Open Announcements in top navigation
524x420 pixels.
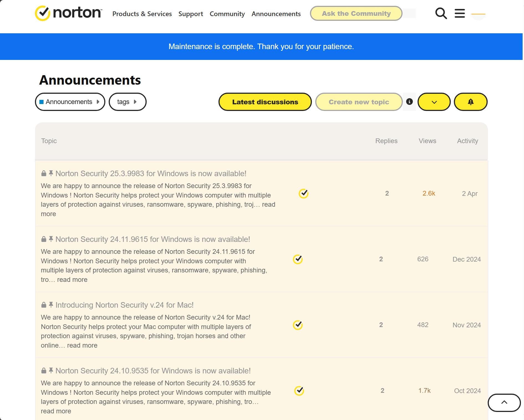(276, 14)
